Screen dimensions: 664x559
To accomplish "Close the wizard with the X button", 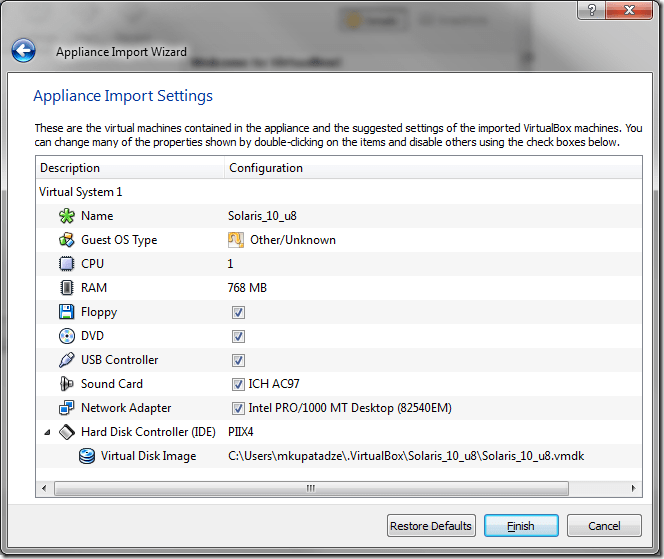I will point(629,10).
